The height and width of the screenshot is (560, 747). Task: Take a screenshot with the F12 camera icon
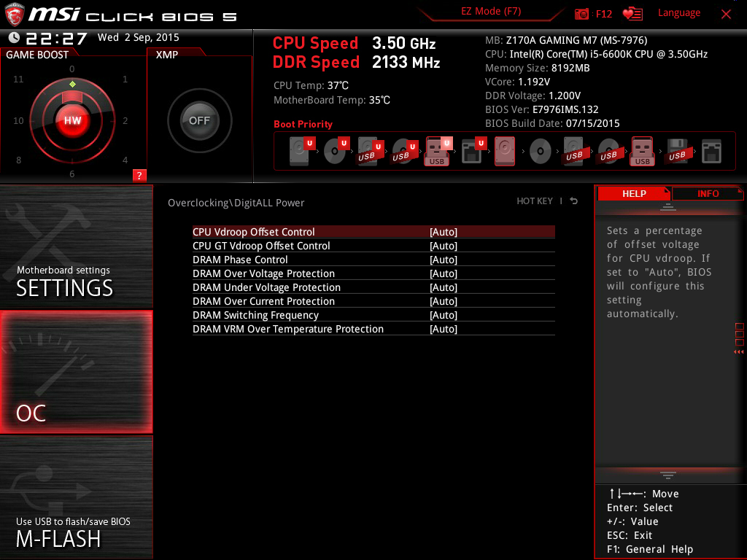coord(581,14)
